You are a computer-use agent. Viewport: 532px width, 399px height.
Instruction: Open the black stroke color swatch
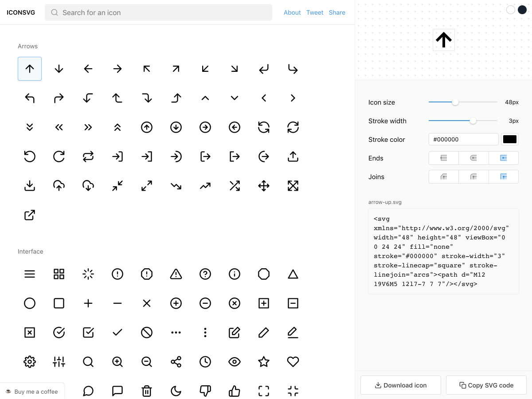510,139
